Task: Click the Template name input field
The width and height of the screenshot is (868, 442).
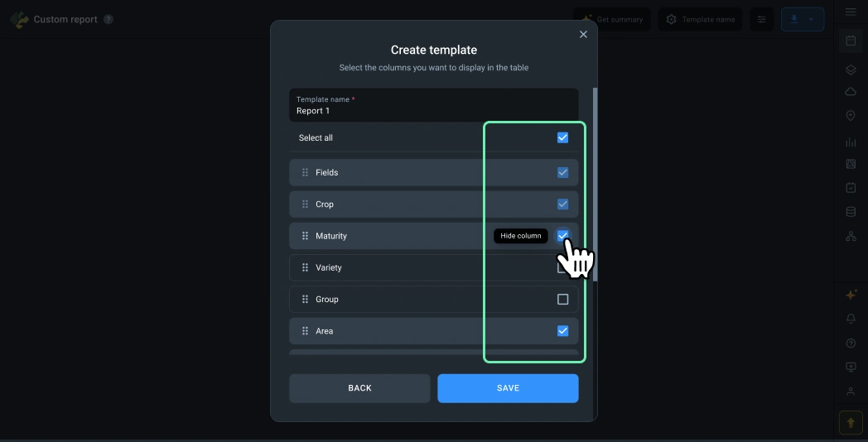Action: pyautogui.click(x=433, y=105)
